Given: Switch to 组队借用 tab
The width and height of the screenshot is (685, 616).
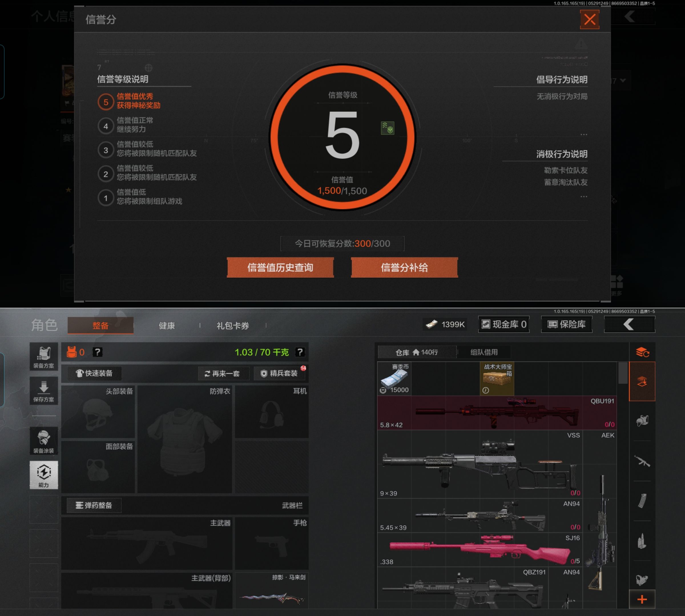Looking at the screenshot, I should pyautogui.click(x=484, y=352).
